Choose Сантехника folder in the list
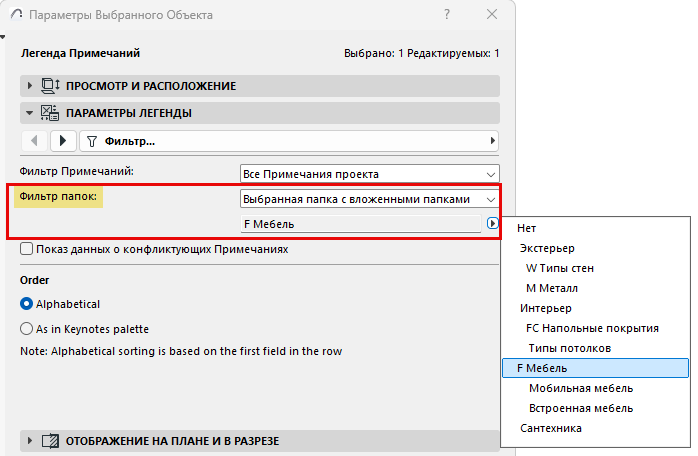This screenshot has width=698, height=456. 596,428
